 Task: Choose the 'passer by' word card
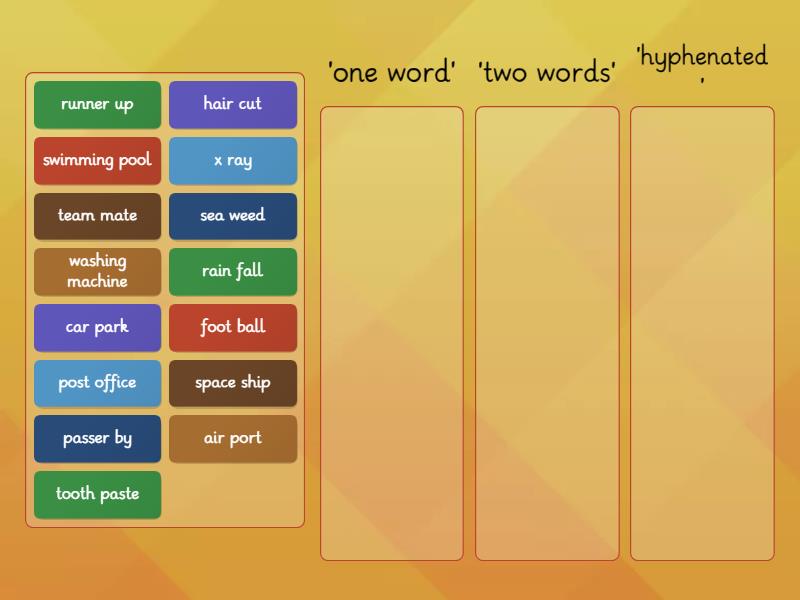pyautogui.click(x=97, y=438)
